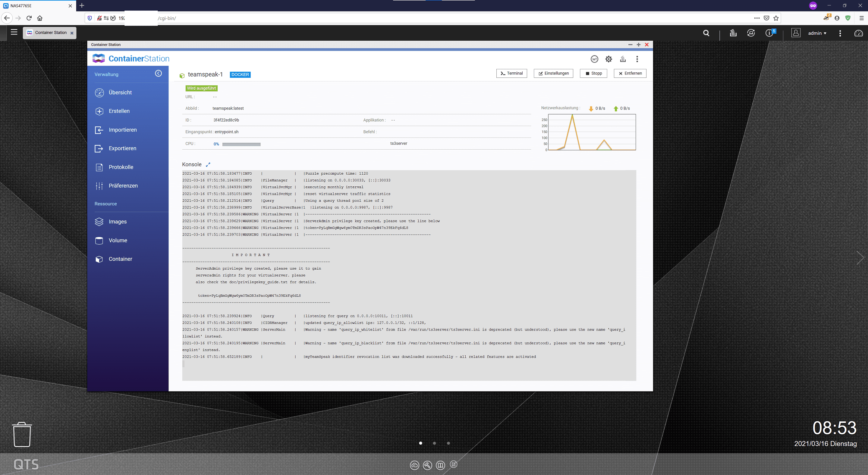Open QTS search magnifier
The image size is (868, 475).
706,33
